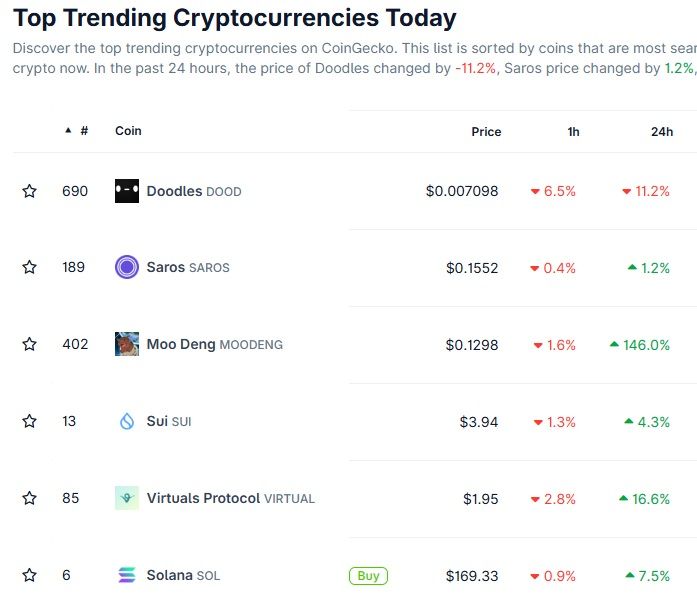Sort by the 24h change column
Viewport: 697px width, 608px height.
(x=661, y=132)
